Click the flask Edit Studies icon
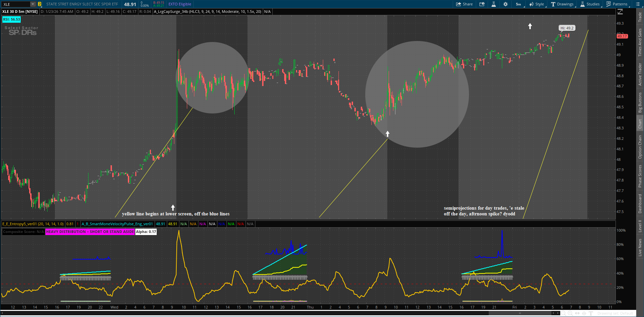644x317 pixels. tap(493, 4)
